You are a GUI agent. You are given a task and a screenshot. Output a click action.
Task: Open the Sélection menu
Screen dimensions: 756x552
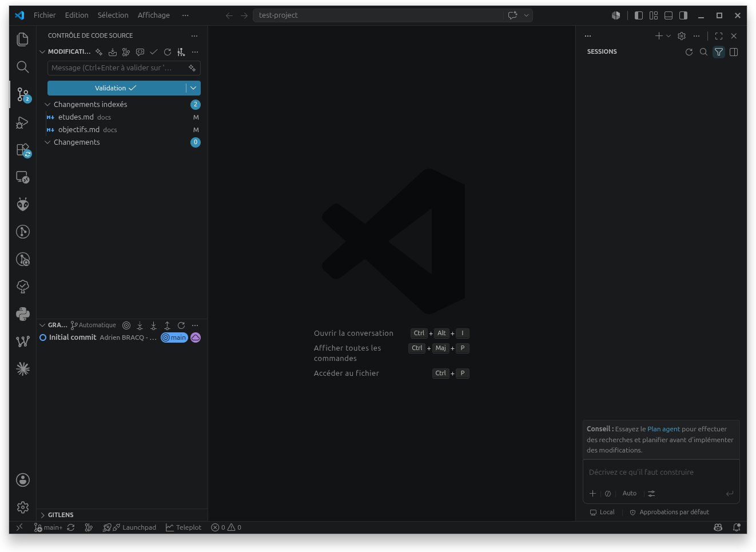coord(113,15)
